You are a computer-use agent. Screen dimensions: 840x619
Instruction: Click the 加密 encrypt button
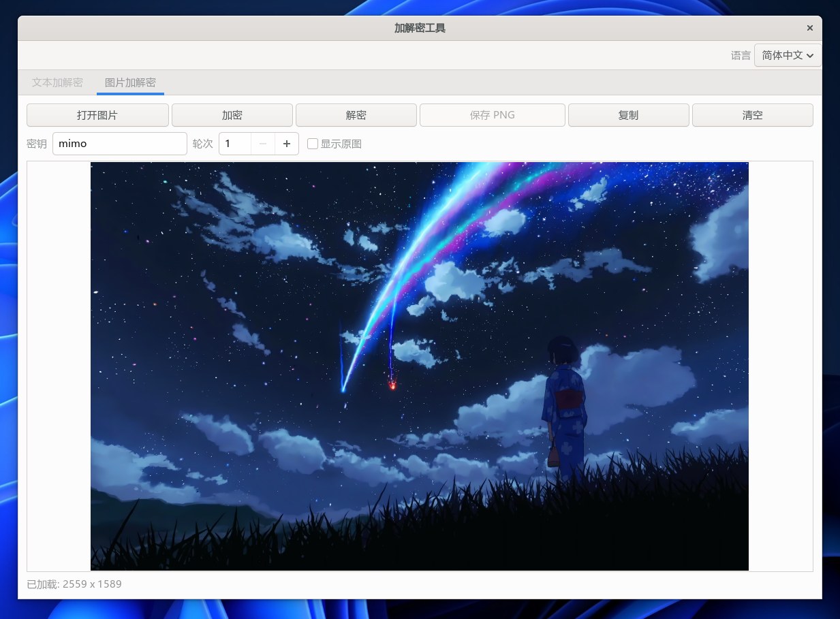(x=232, y=115)
